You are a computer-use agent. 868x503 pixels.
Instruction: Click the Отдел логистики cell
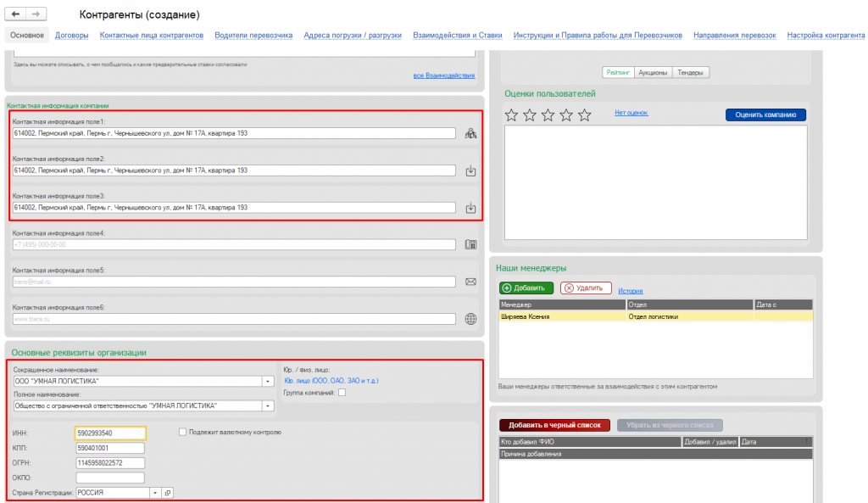click(690, 317)
